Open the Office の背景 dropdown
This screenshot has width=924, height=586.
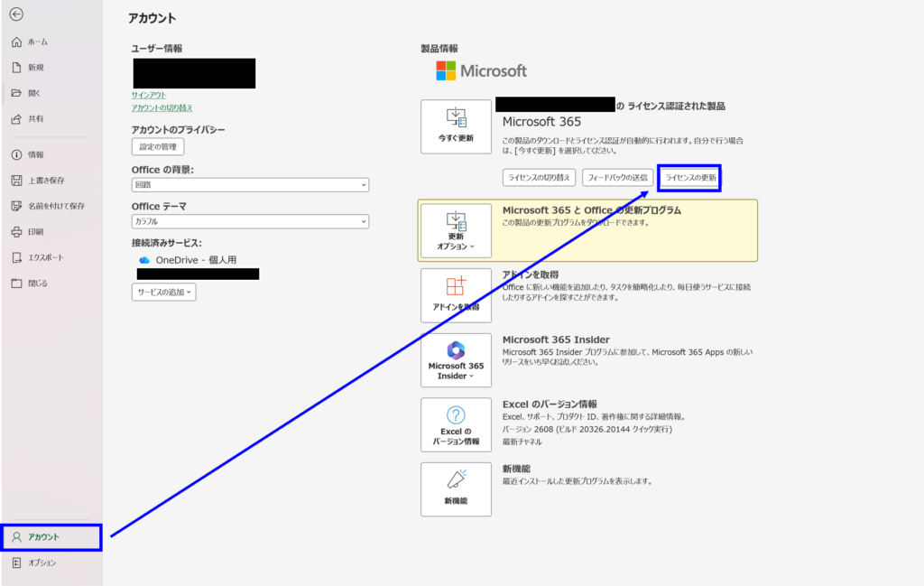251,185
